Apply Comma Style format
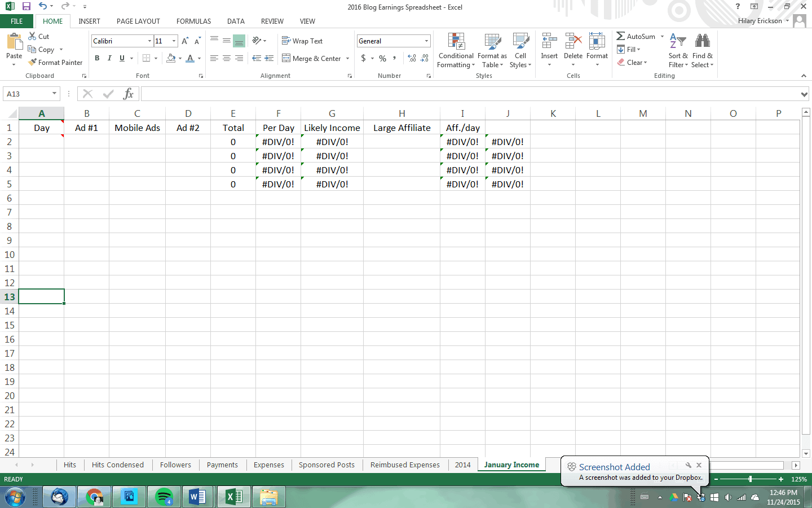 tap(395, 58)
